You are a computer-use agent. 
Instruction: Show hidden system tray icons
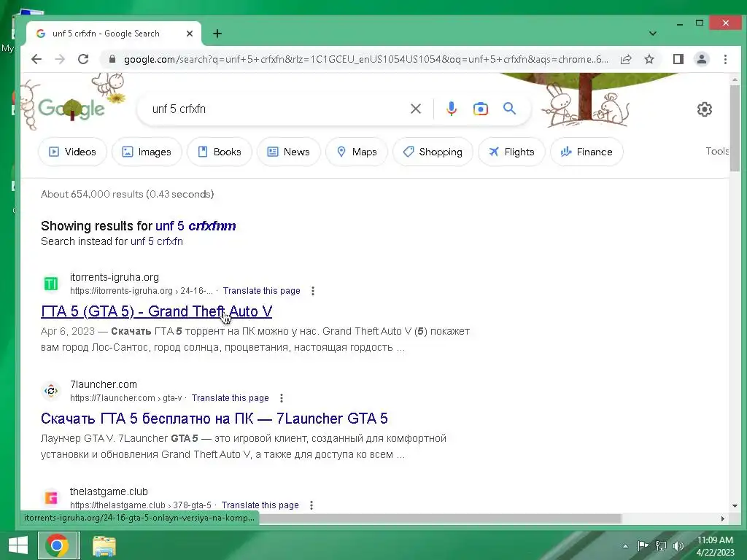point(625,546)
